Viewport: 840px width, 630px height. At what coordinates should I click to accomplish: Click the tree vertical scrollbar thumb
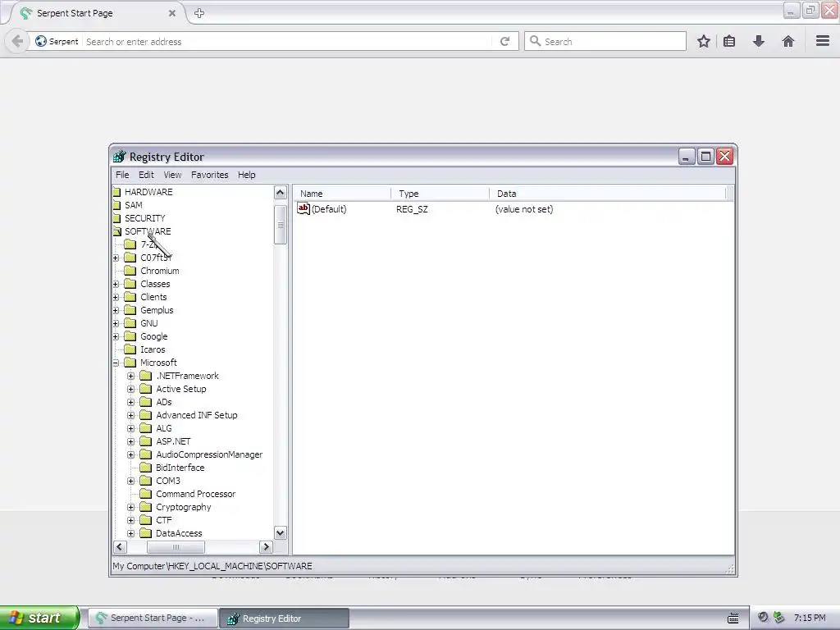pyautogui.click(x=281, y=225)
